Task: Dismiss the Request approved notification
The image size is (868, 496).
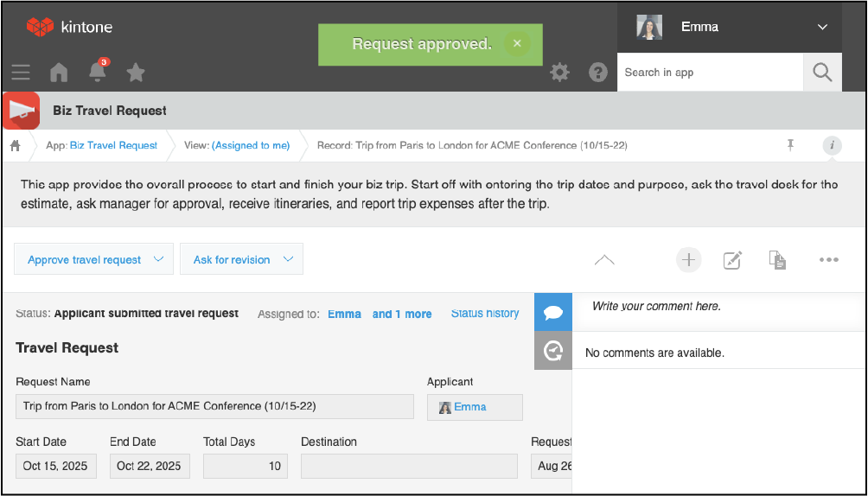Action: pyautogui.click(x=516, y=44)
